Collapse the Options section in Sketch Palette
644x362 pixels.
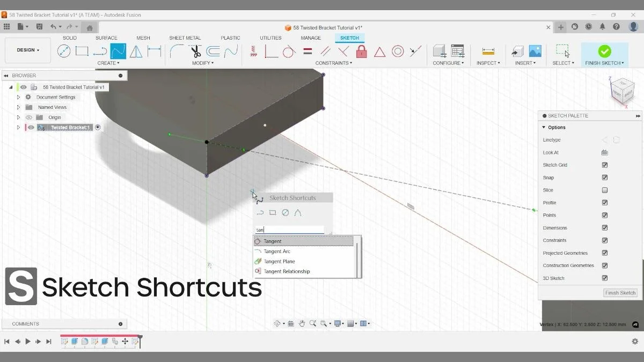pyautogui.click(x=544, y=127)
